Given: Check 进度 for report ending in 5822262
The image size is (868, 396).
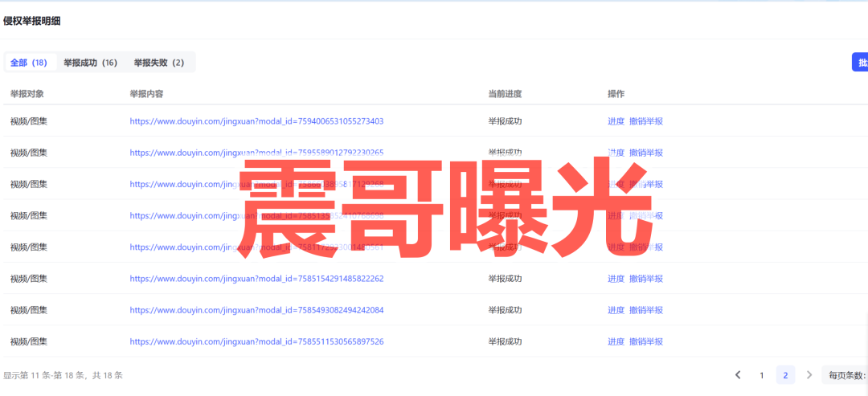Looking at the screenshot, I should click(616, 279).
